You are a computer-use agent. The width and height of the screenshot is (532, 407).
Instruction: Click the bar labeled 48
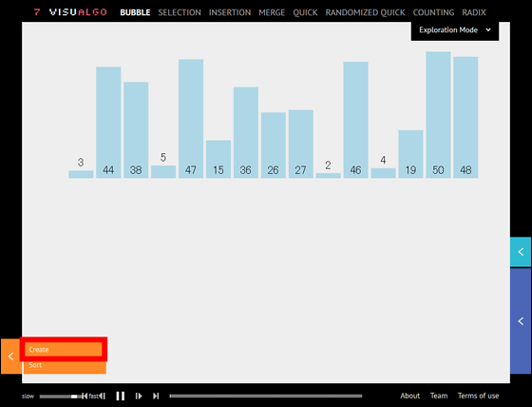click(465, 117)
